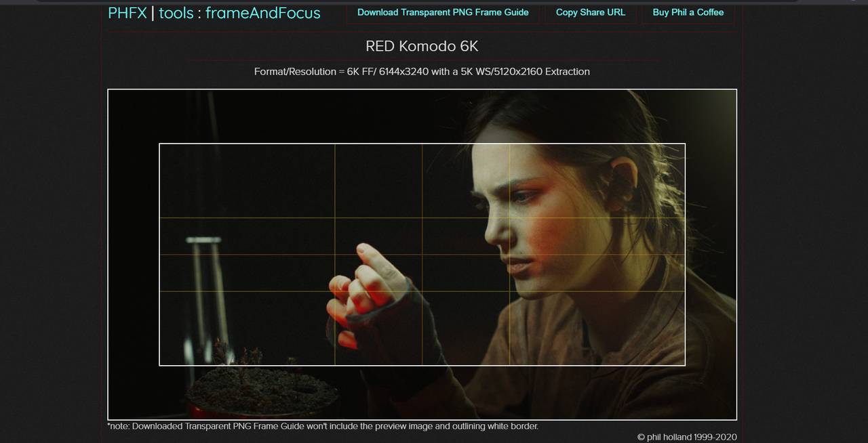Open the PHFX site title link
The image size is (868, 443).
[127, 12]
